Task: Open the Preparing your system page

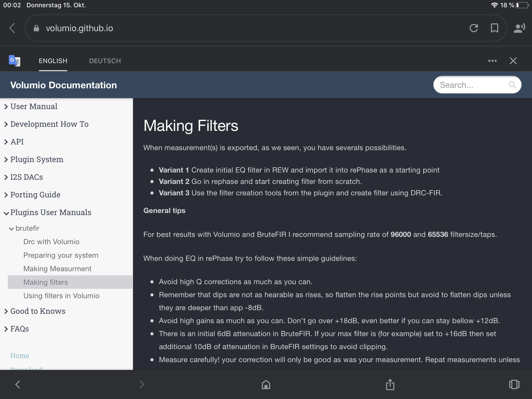Action: point(61,255)
